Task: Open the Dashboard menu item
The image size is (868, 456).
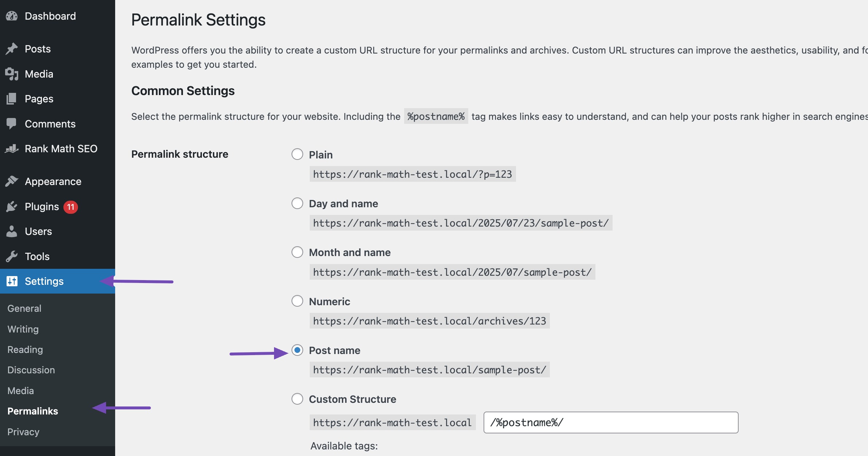Action: [x=58, y=16]
